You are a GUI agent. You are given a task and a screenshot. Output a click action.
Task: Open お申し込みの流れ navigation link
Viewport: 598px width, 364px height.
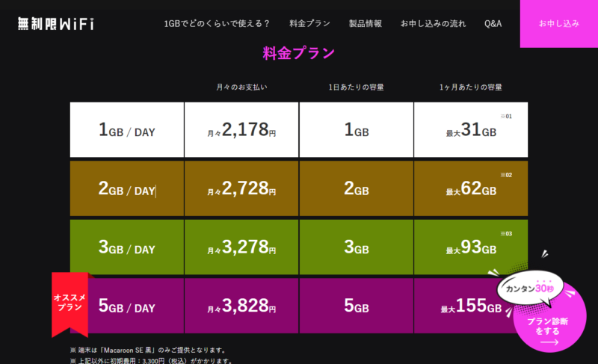[433, 24]
